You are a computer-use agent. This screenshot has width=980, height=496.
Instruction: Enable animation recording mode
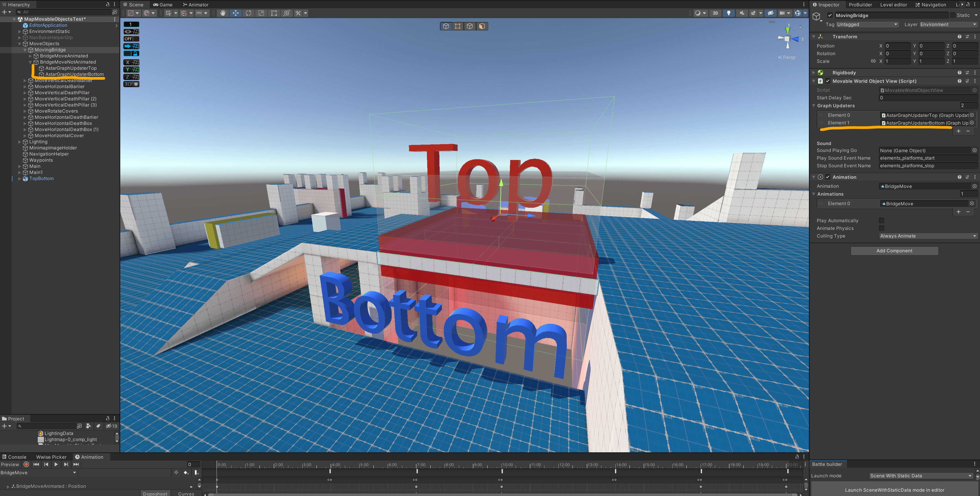coord(26,464)
